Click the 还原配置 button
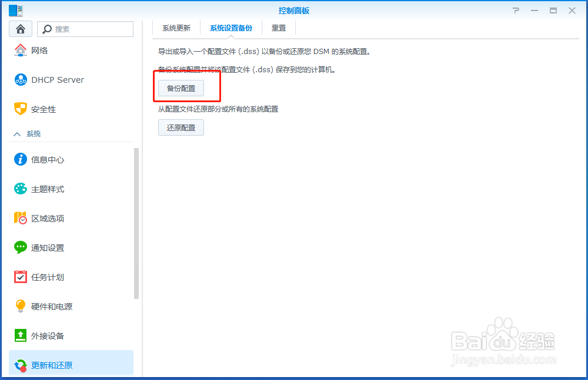The width and height of the screenshot is (588, 380). click(181, 127)
